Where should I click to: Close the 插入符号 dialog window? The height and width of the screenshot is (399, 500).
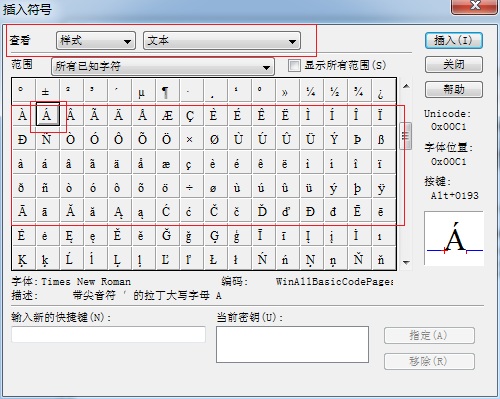(474, 6)
